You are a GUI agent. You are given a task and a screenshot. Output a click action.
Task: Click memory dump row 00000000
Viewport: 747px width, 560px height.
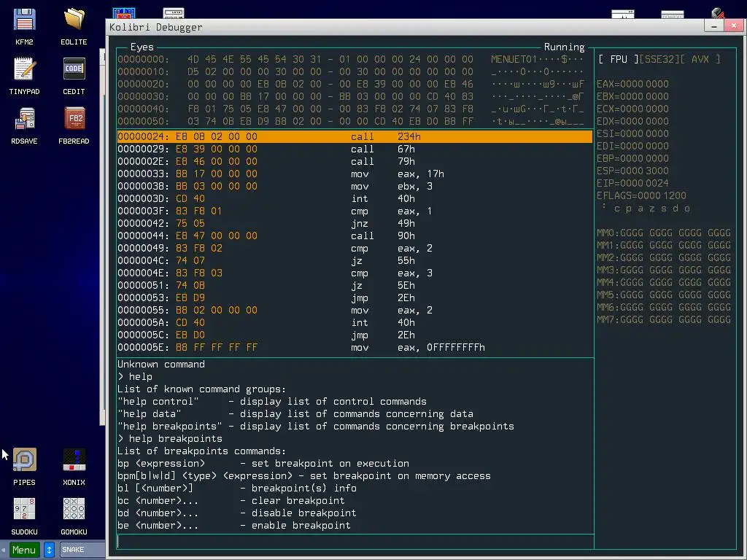[351, 59]
